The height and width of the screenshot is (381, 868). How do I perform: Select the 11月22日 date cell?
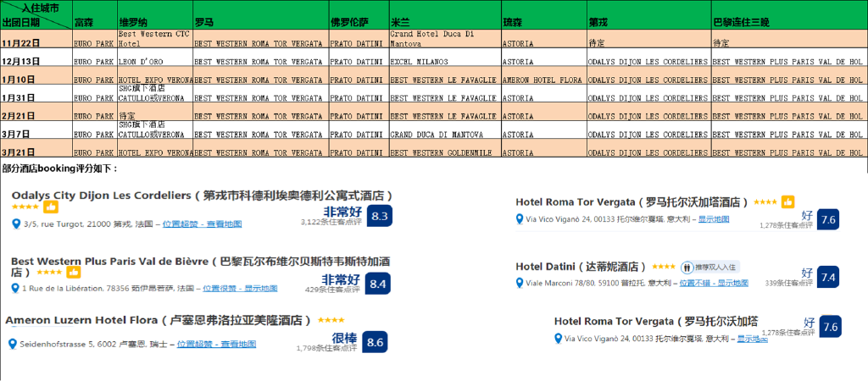(36, 39)
